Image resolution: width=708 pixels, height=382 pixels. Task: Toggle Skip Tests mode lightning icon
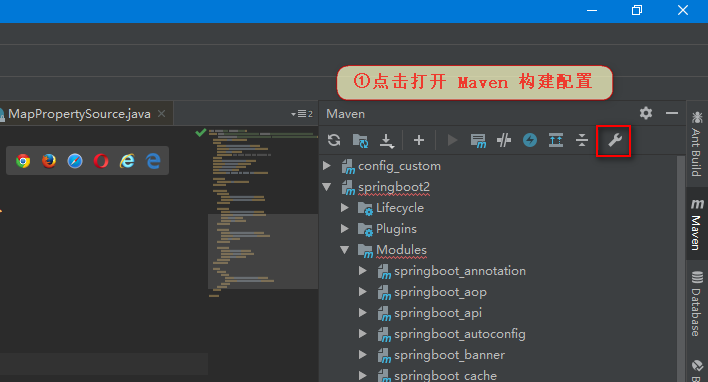coord(530,140)
